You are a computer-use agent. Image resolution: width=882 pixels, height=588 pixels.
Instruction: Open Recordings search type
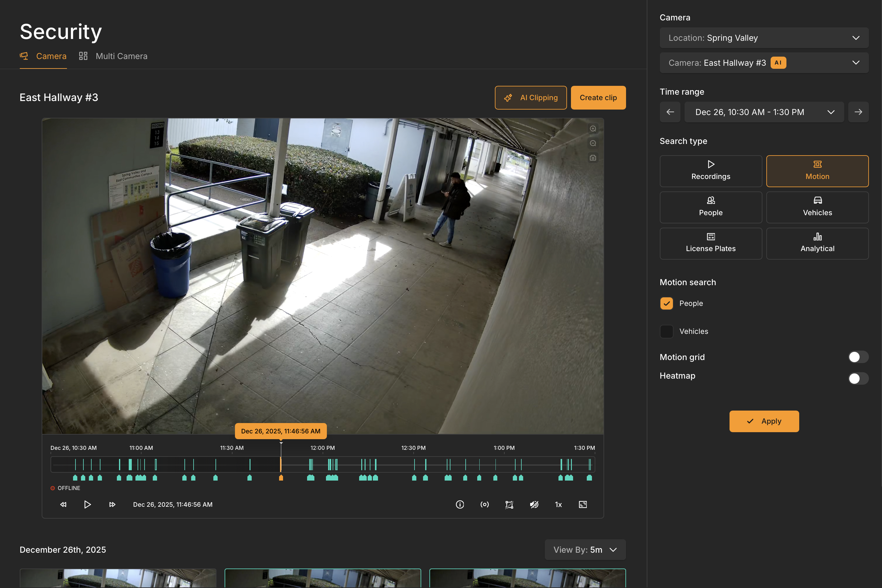pyautogui.click(x=710, y=171)
